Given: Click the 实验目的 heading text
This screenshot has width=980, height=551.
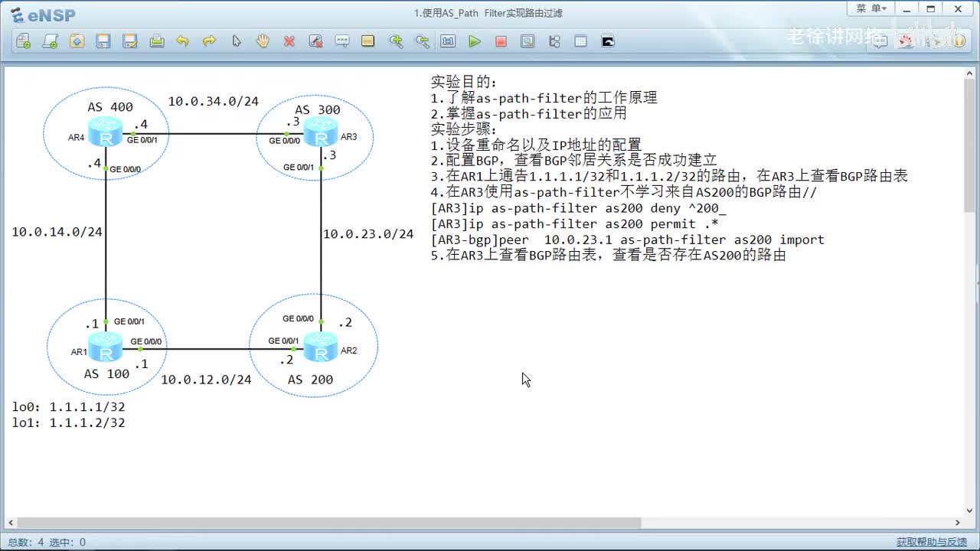Looking at the screenshot, I should tap(464, 82).
